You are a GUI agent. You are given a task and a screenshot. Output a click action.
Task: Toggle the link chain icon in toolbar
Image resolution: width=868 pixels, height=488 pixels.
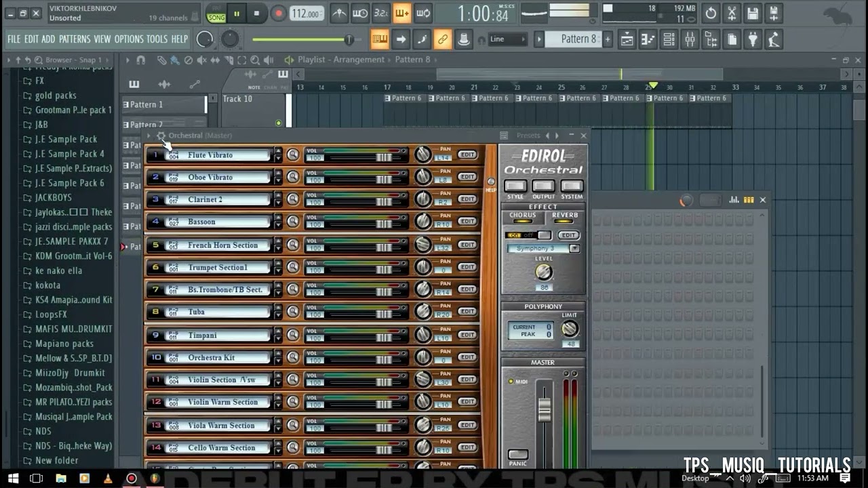(x=443, y=39)
